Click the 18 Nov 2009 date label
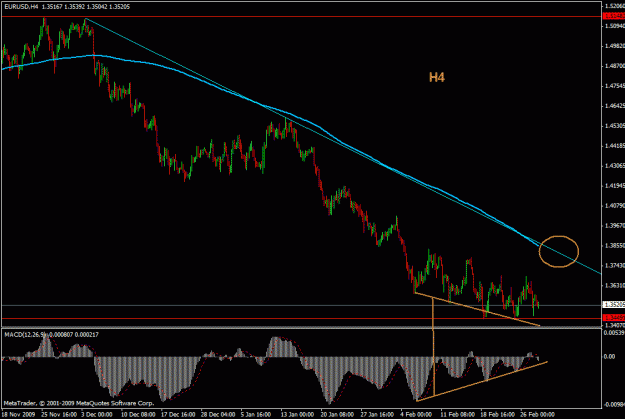The height and width of the screenshot is (419, 625). coord(18,414)
